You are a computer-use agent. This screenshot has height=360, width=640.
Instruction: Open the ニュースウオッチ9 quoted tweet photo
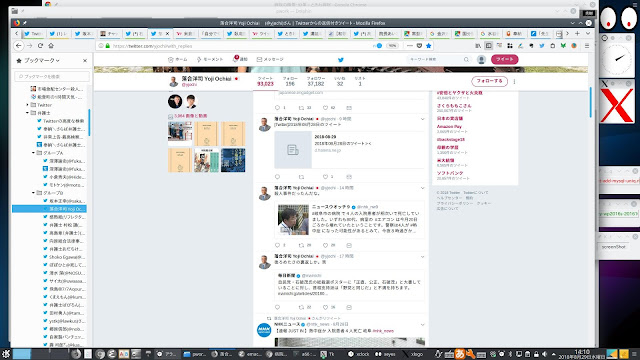click(293, 220)
